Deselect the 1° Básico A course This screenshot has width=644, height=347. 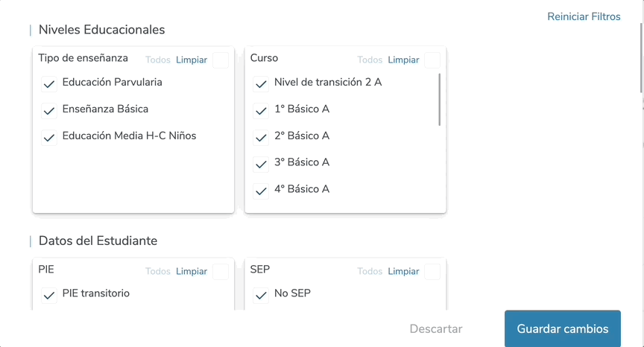[261, 111]
